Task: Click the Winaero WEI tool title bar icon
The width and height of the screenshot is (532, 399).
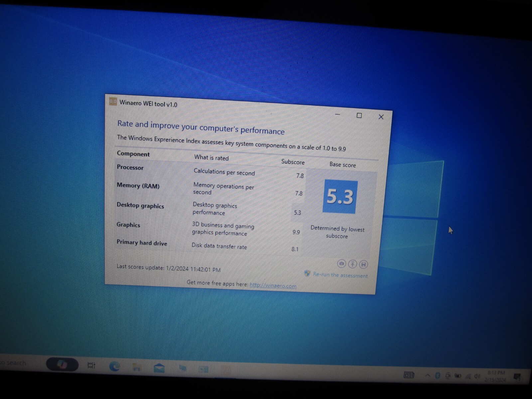Action: 113,101
